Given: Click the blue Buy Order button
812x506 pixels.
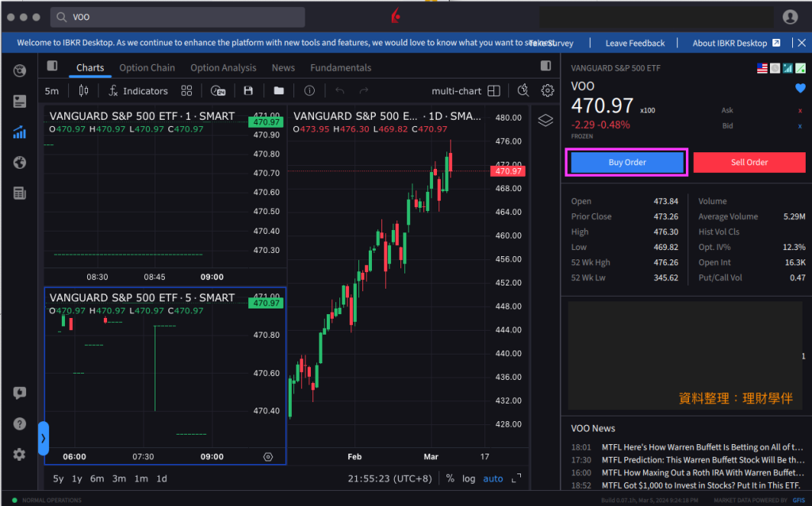Looking at the screenshot, I should coord(626,163).
